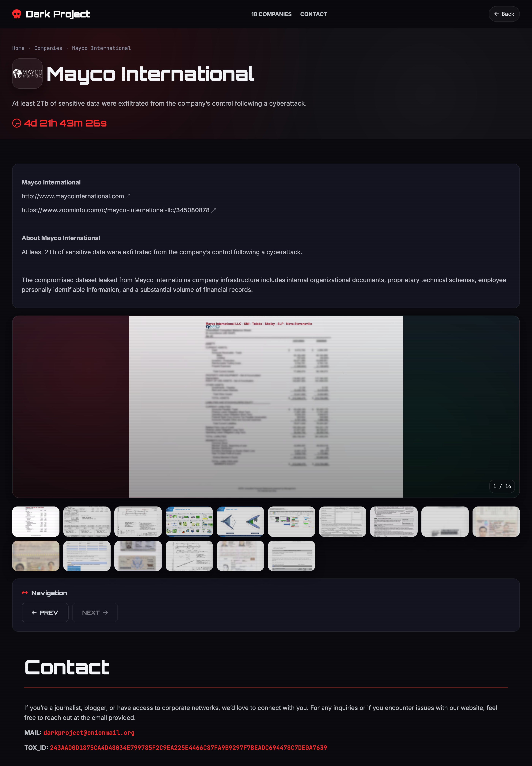Select the second bottom-row thumbnail with blue lines
Image resolution: width=532 pixels, height=766 pixels.
(x=87, y=556)
